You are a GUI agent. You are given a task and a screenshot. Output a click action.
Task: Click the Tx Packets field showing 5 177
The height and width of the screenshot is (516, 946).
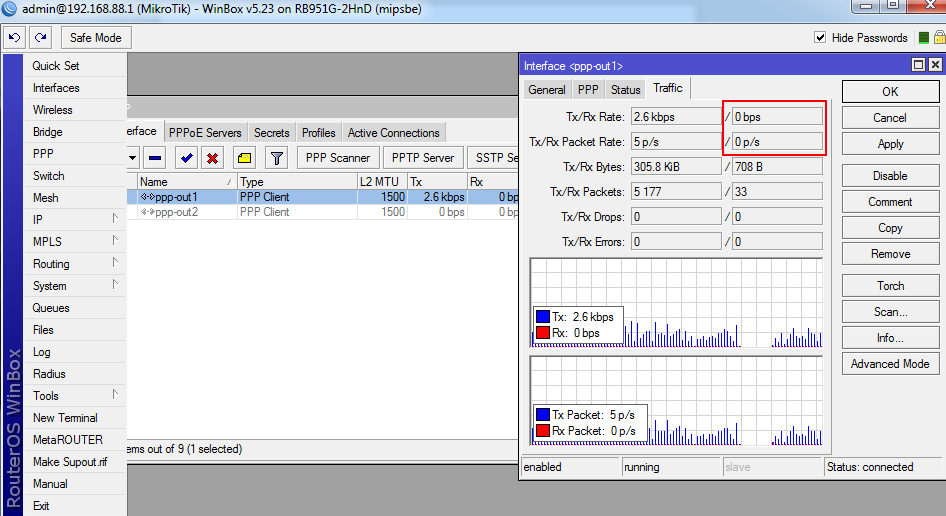[676, 192]
